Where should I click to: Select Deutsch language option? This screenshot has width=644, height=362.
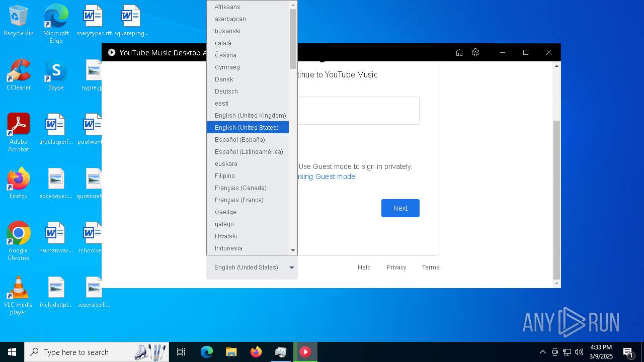[248, 92]
